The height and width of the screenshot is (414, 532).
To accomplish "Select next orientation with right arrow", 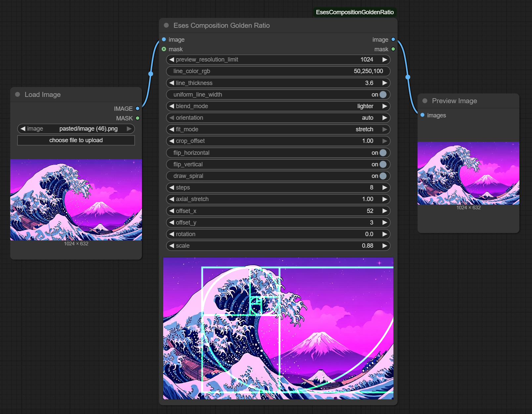I will [x=384, y=118].
